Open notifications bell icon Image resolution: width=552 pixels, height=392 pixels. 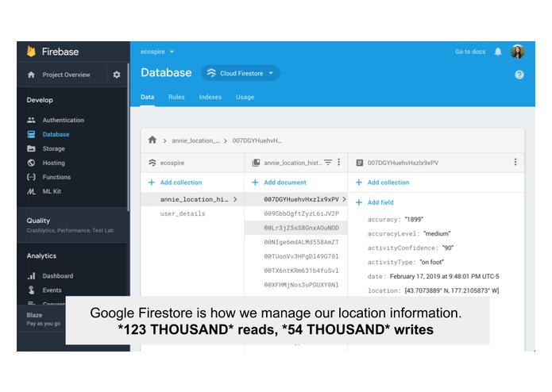coord(498,52)
